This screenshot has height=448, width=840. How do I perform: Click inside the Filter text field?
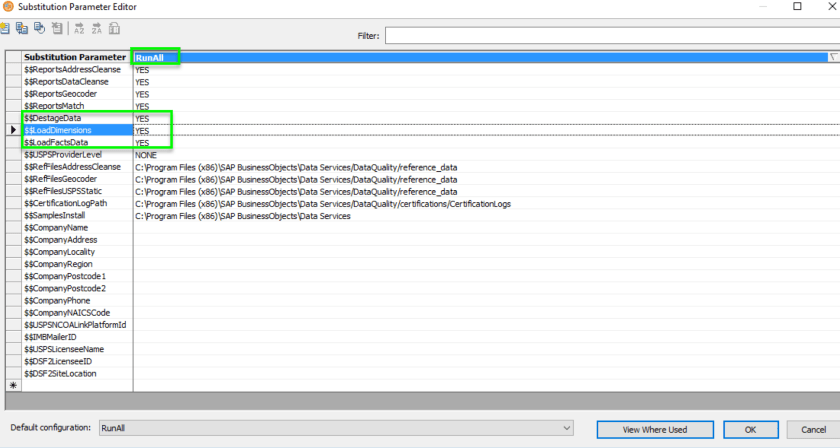pyautogui.click(x=610, y=36)
